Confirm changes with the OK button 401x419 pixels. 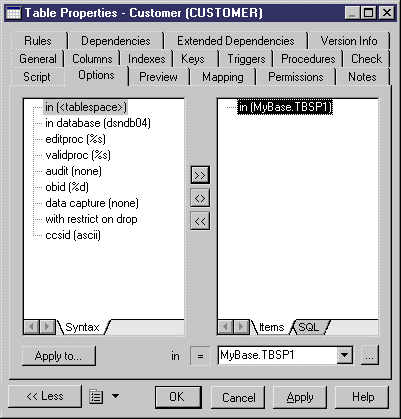178,397
